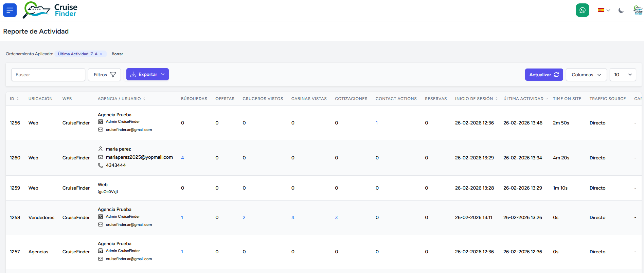
Task: Sort by Última Actividad column header
Action: point(525,99)
